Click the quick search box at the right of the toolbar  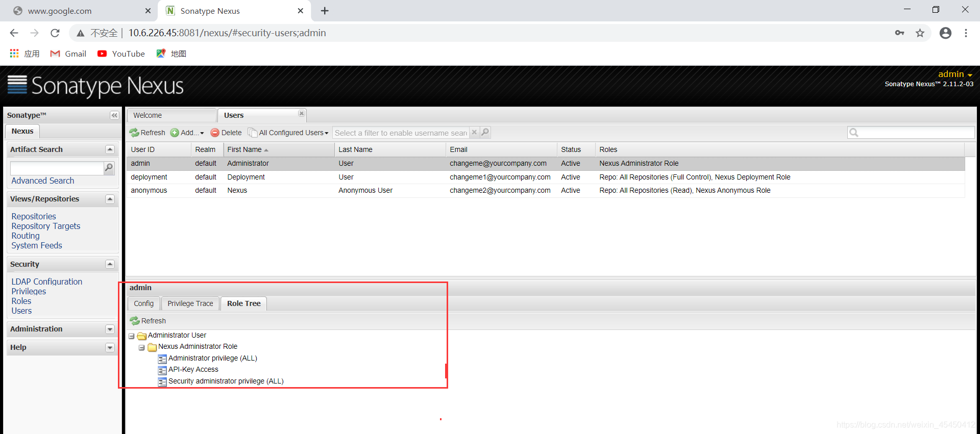(x=911, y=133)
